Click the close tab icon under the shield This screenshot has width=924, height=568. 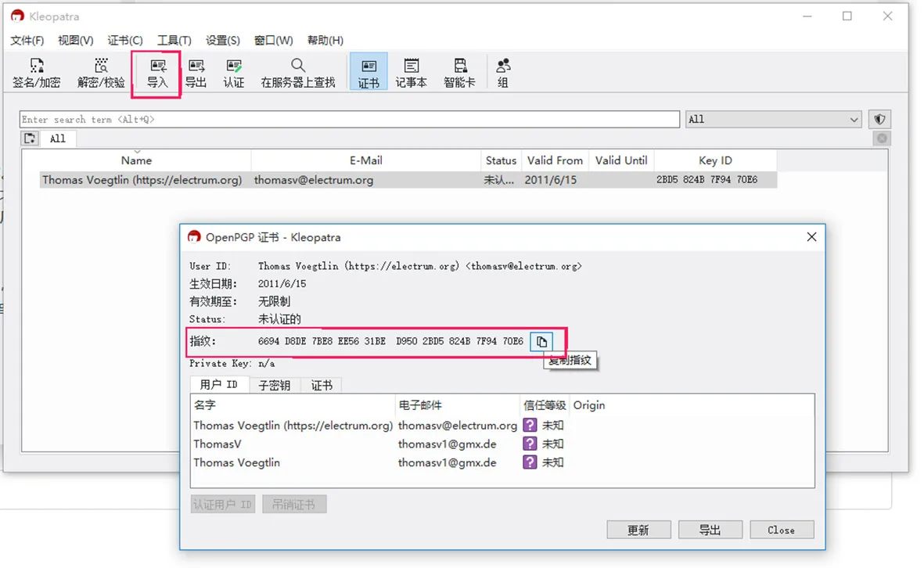tap(882, 138)
